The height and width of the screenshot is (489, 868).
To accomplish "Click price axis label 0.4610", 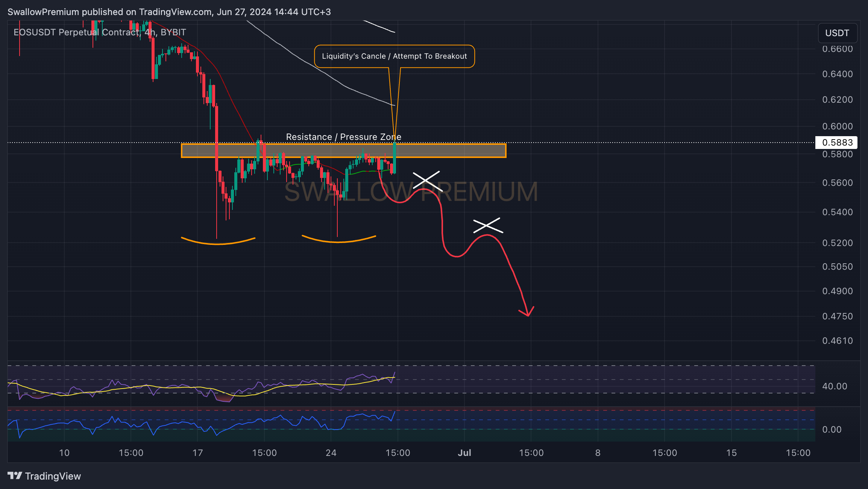I will (838, 341).
